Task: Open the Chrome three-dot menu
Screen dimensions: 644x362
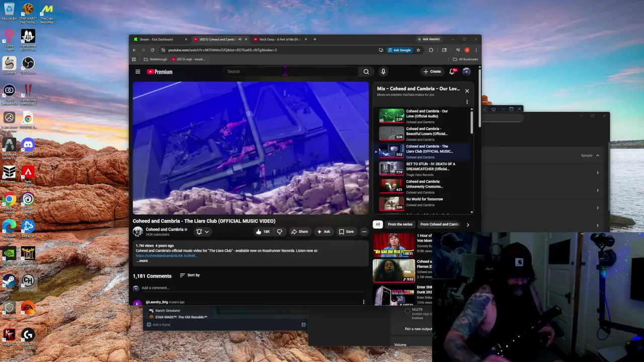Action: click(476, 50)
